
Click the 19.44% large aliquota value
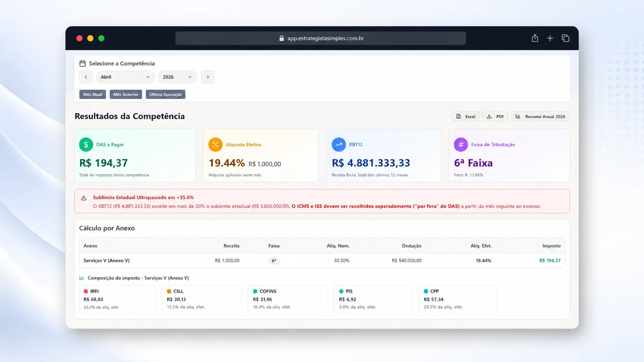(x=226, y=163)
